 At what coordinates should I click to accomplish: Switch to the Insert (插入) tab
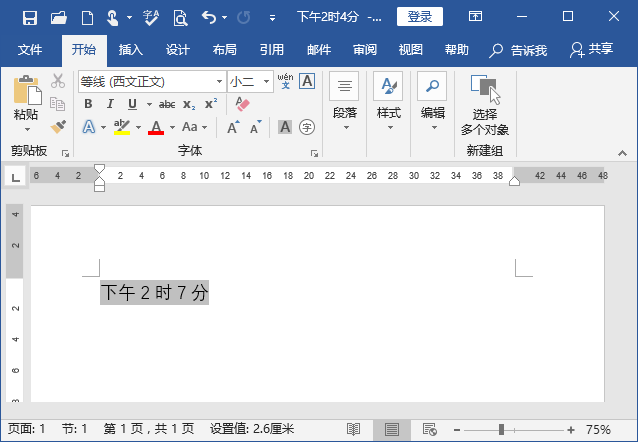pyautogui.click(x=131, y=50)
